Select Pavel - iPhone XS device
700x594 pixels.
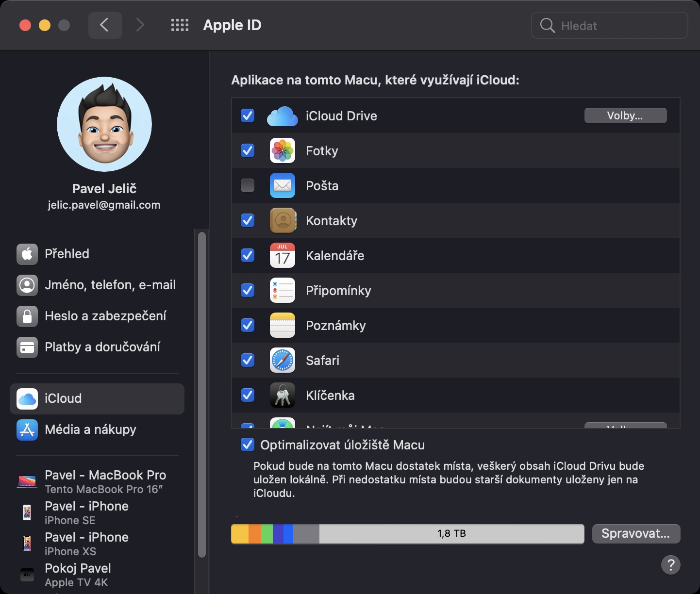tap(97, 544)
